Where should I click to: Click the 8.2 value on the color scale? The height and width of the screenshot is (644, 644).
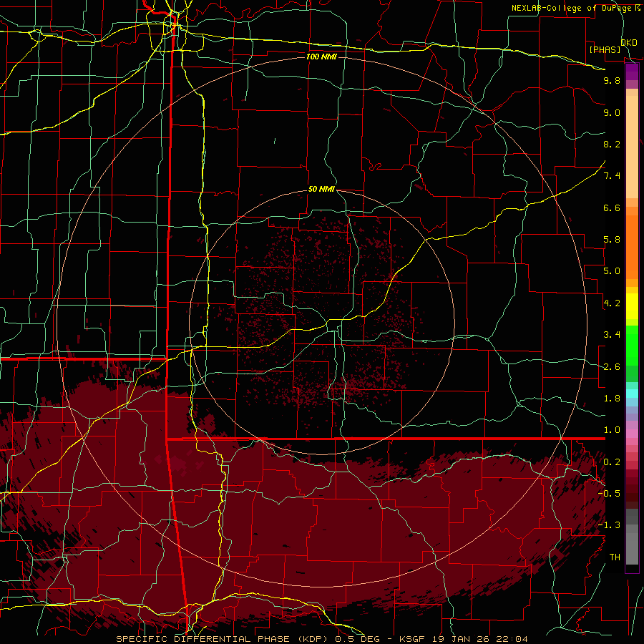612,144
